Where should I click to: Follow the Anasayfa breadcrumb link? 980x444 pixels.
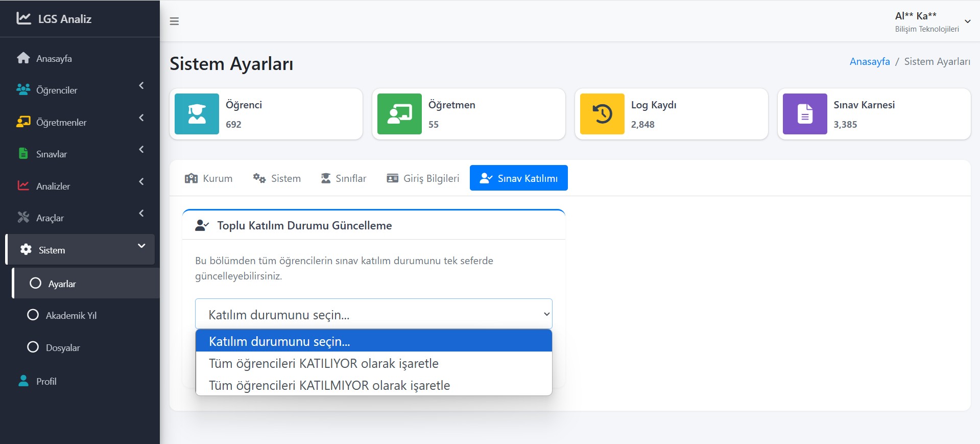pyautogui.click(x=869, y=61)
